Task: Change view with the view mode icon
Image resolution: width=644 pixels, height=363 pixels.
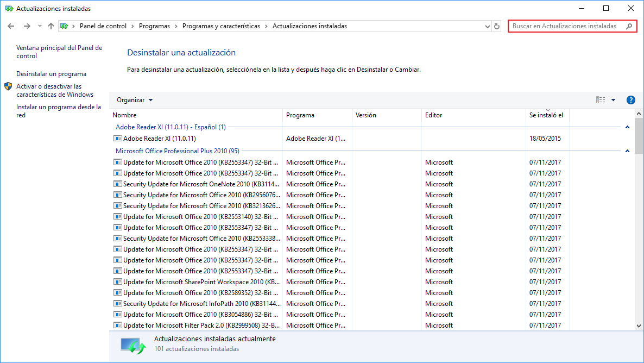Action: pyautogui.click(x=601, y=100)
